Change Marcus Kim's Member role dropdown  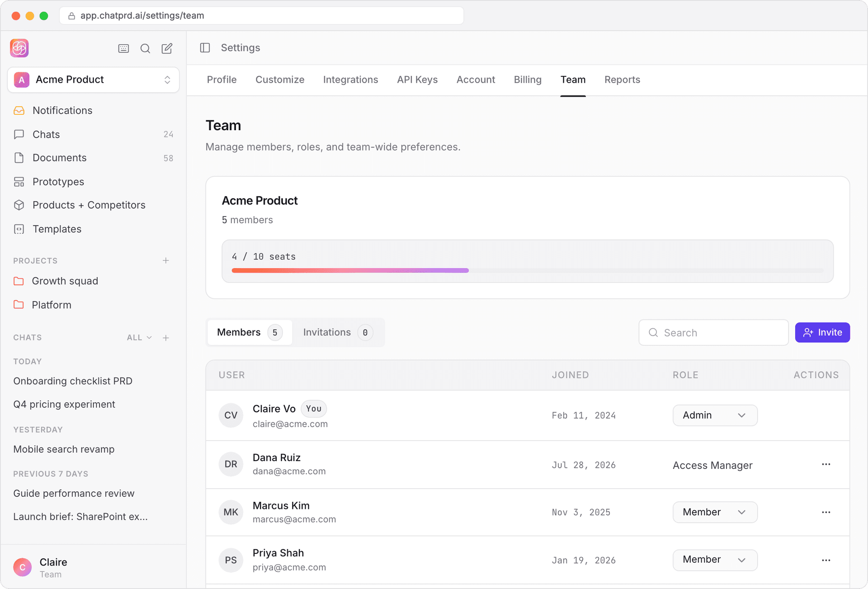click(x=715, y=512)
